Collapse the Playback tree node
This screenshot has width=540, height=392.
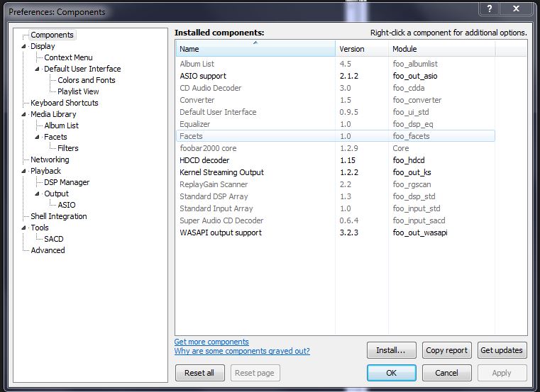pyautogui.click(x=23, y=171)
